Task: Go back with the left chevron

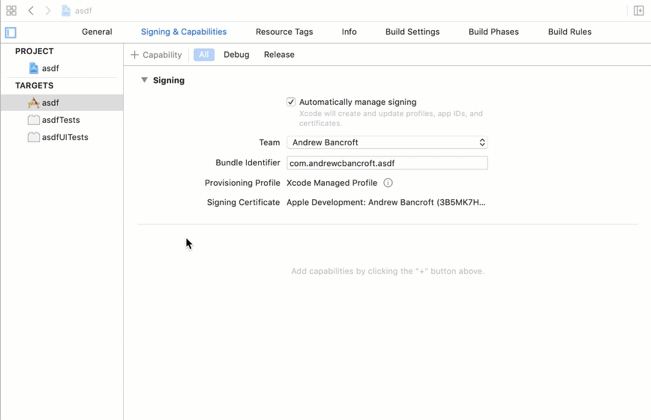Action: click(x=31, y=10)
